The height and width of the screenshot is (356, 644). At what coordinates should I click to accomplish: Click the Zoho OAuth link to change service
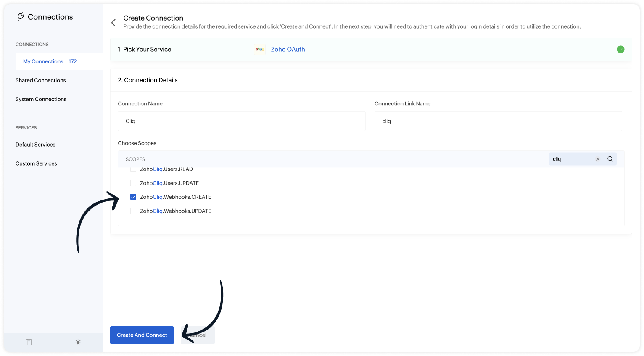click(x=288, y=49)
